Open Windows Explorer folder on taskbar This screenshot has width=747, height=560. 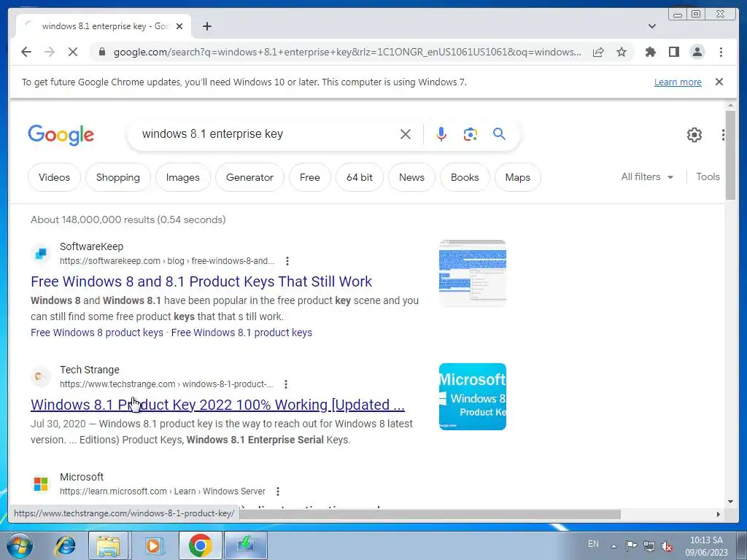click(108, 545)
